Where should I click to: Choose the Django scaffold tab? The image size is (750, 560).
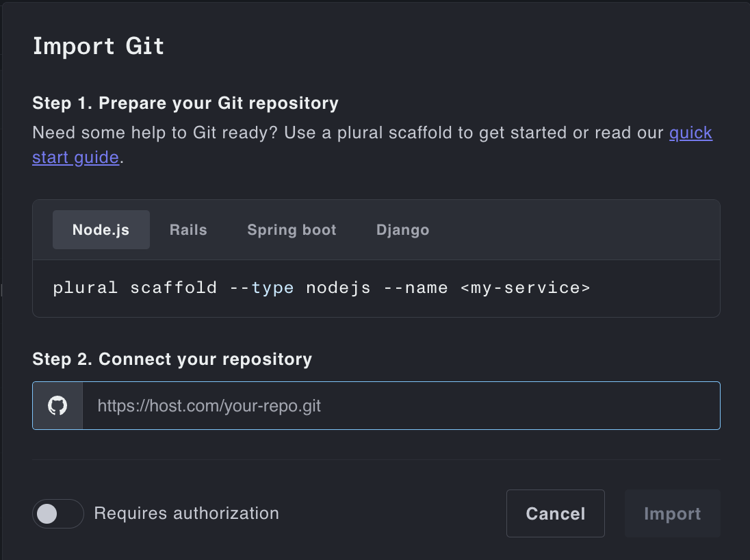[402, 230]
